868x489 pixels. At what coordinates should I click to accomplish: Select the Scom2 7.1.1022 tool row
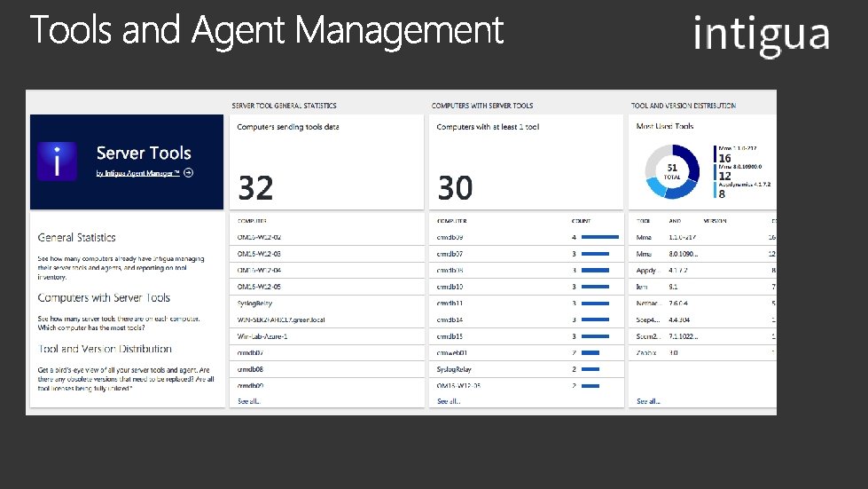(x=702, y=336)
